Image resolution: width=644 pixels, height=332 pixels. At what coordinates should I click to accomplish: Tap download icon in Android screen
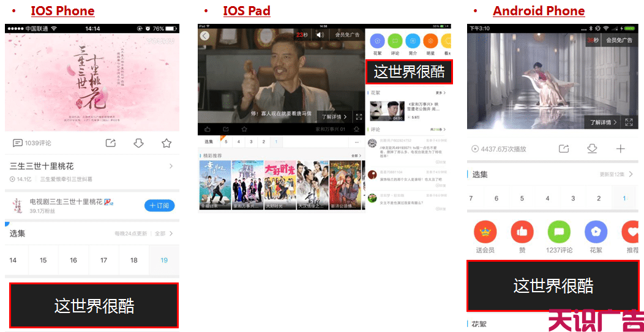pos(592,149)
